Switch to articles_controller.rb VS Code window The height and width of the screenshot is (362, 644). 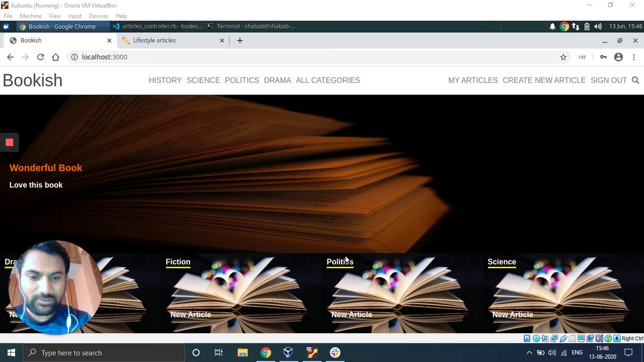[x=157, y=26]
